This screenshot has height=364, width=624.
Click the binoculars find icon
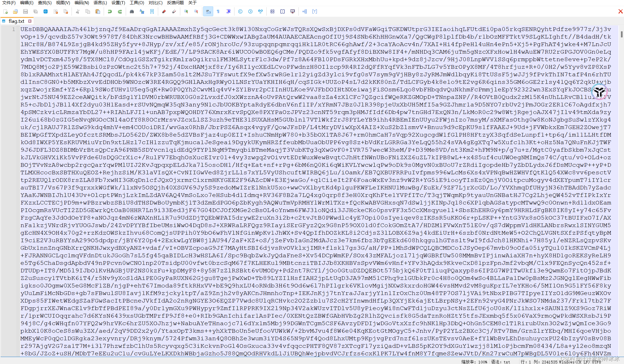[132, 11]
